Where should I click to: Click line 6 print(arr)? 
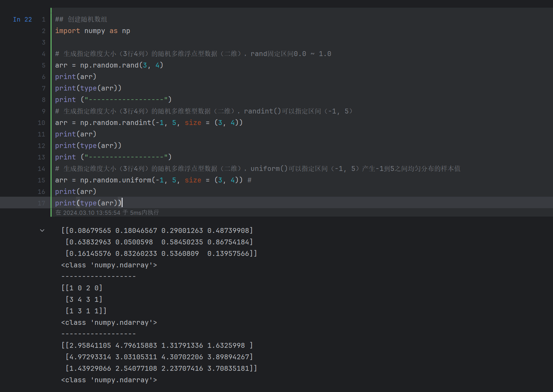[76, 77]
